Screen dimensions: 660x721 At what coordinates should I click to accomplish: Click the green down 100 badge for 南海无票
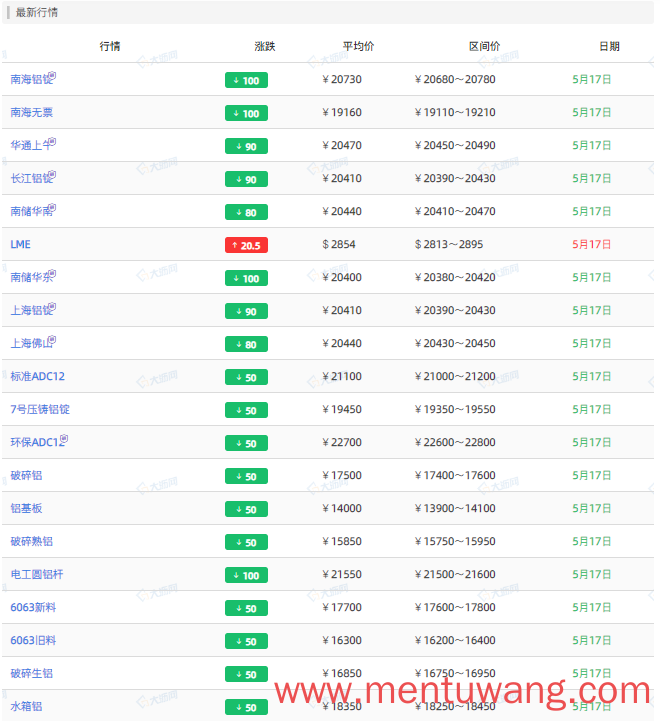(x=247, y=113)
